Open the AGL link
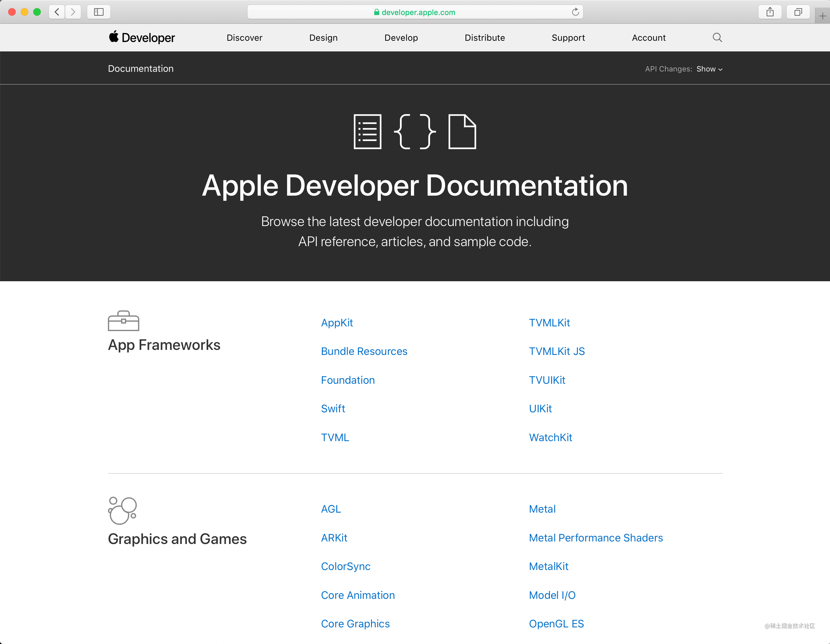This screenshot has height=644, width=830. point(331,509)
